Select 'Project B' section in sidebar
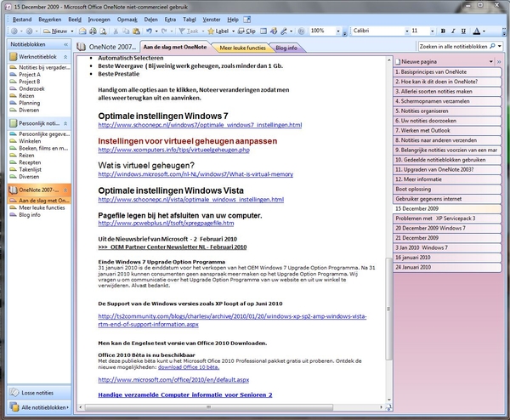The image size is (510, 420). point(29,82)
